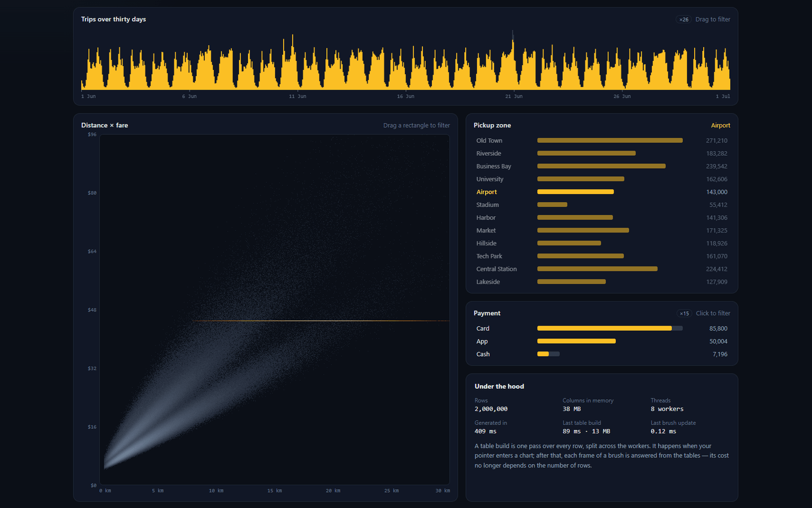Select the App payment row
This screenshot has width=812, height=508.
(x=602, y=341)
